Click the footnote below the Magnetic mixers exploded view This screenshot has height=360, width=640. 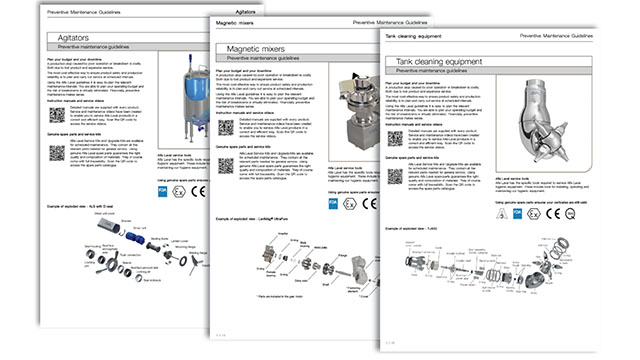pos(280,296)
